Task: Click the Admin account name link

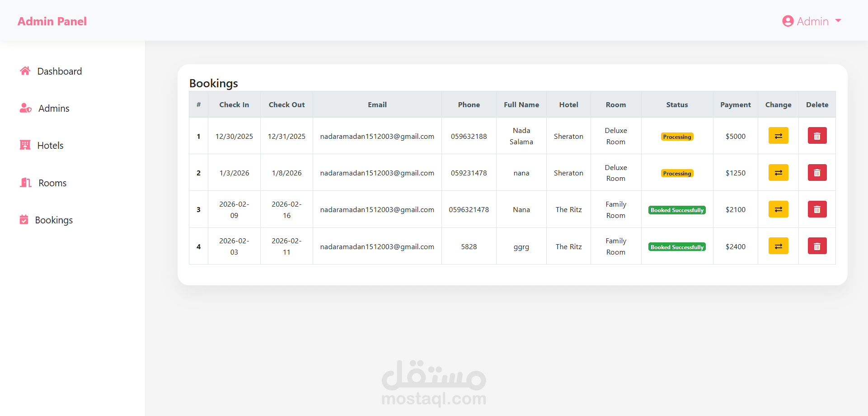Action: click(x=812, y=21)
